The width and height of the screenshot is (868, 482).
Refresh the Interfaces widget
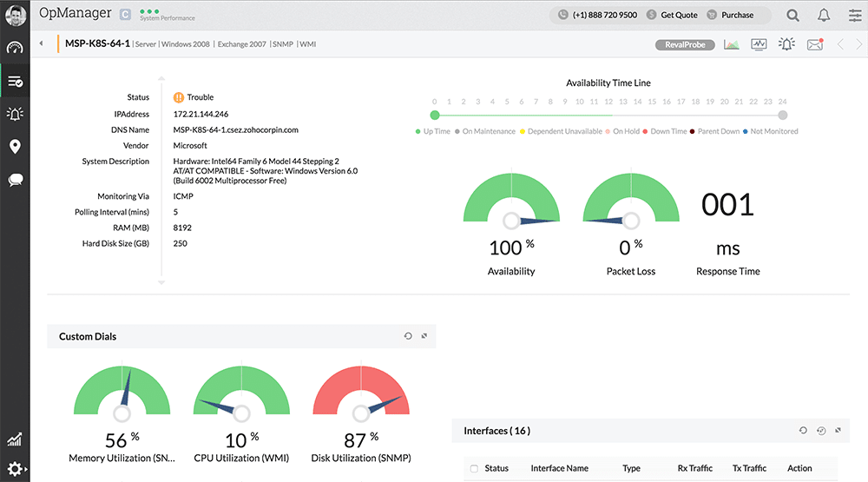tap(803, 431)
